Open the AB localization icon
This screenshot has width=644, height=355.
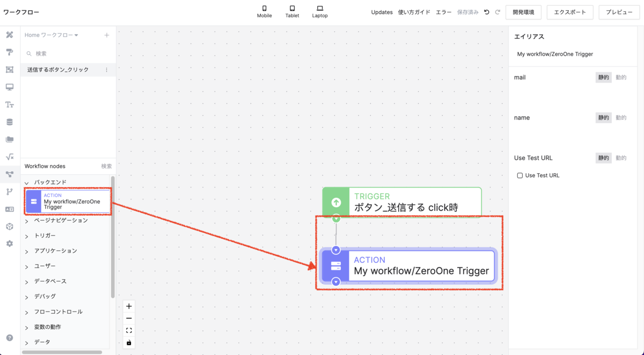click(10, 209)
